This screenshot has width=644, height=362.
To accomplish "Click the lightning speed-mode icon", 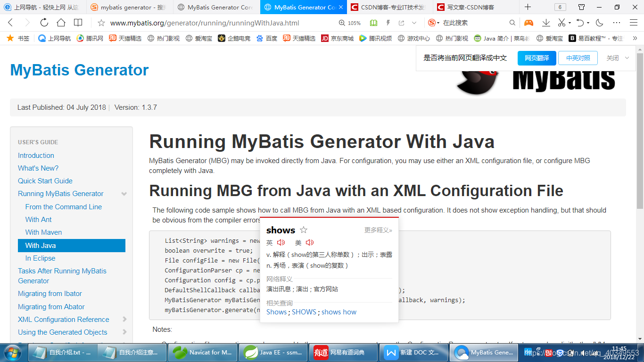I will pos(388,23).
